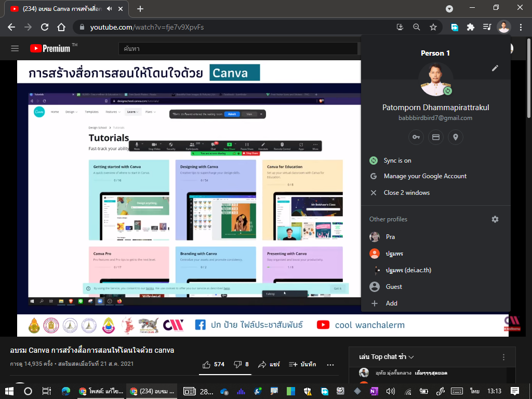Open saved passwords key icon
Screen dimensions: 532x399
pos(416,137)
